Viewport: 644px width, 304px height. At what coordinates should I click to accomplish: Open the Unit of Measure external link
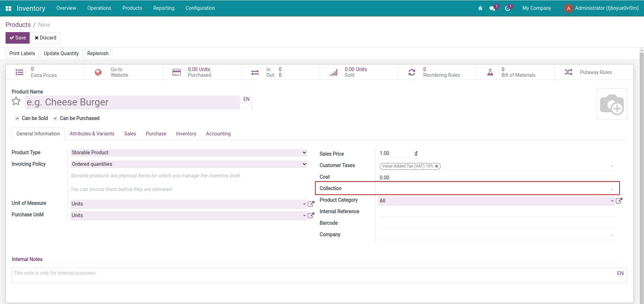point(311,204)
